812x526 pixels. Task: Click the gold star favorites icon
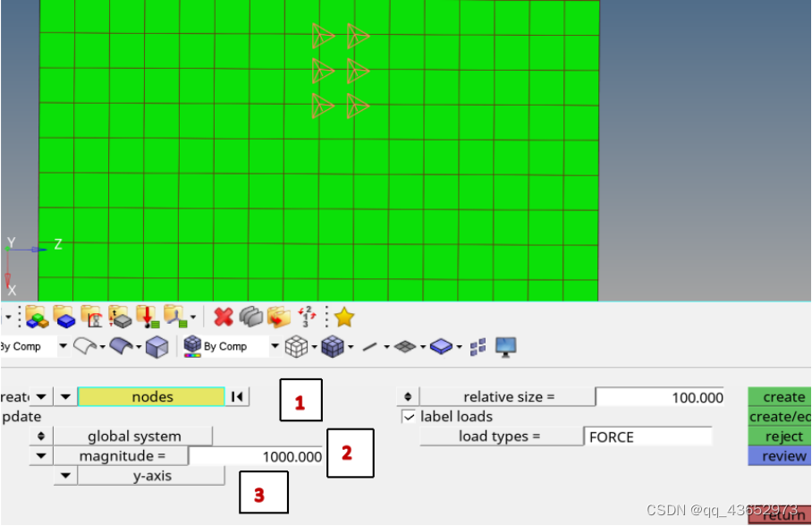[x=344, y=317]
